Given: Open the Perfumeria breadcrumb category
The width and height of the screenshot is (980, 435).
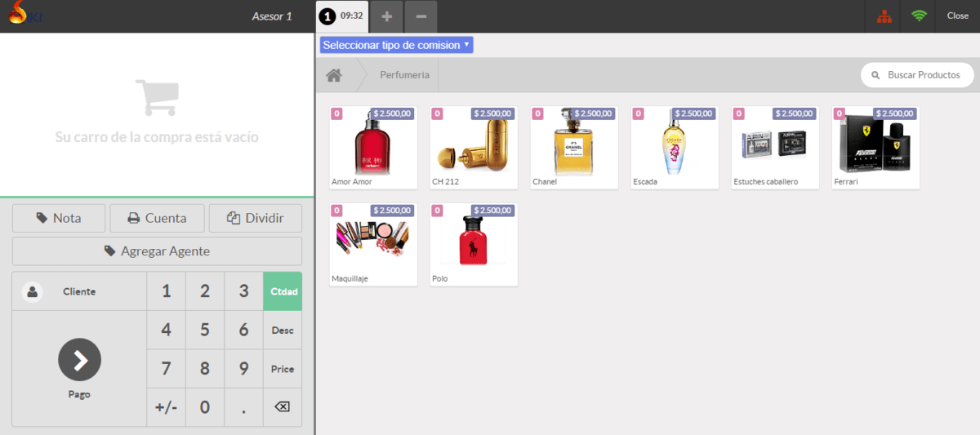Looking at the screenshot, I should (x=404, y=75).
